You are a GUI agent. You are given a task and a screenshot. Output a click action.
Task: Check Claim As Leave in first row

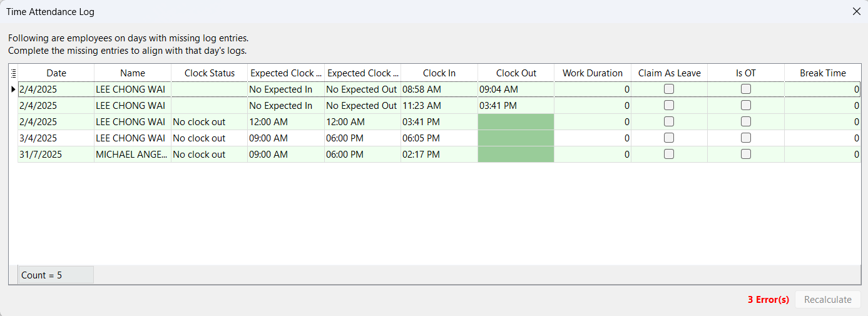(x=669, y=89)
